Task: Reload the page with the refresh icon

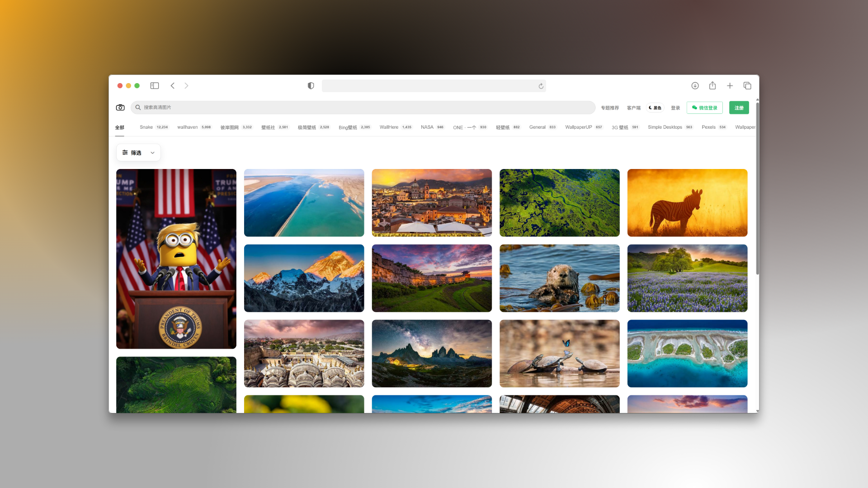Action: (541, 86)
